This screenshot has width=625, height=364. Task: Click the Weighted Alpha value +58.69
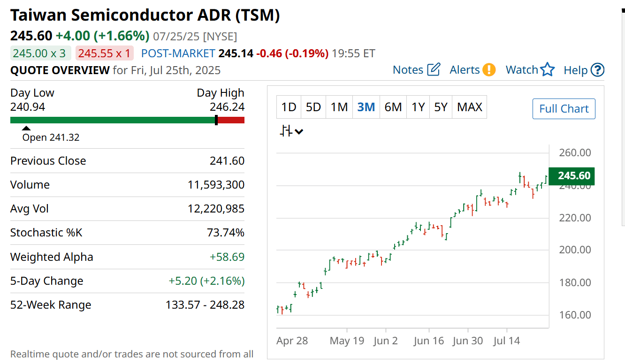coord(227,257)
